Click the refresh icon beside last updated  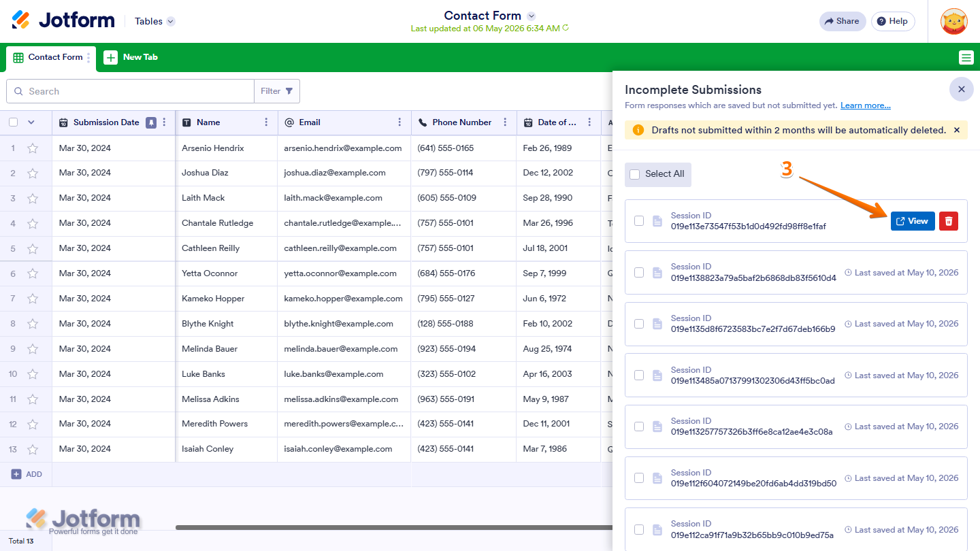coord(566,29)
